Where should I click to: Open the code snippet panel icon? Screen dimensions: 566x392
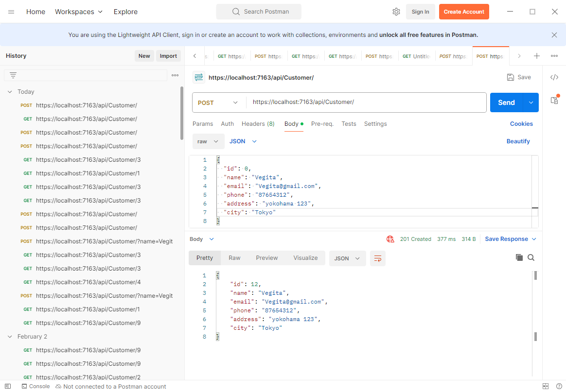point(554,77)
